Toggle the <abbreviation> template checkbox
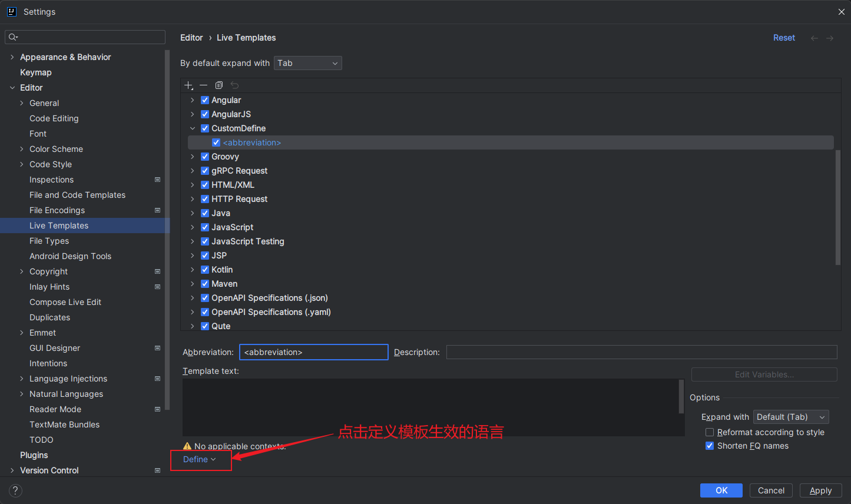This screenshot has width=851, height=504. coord(216,142)
